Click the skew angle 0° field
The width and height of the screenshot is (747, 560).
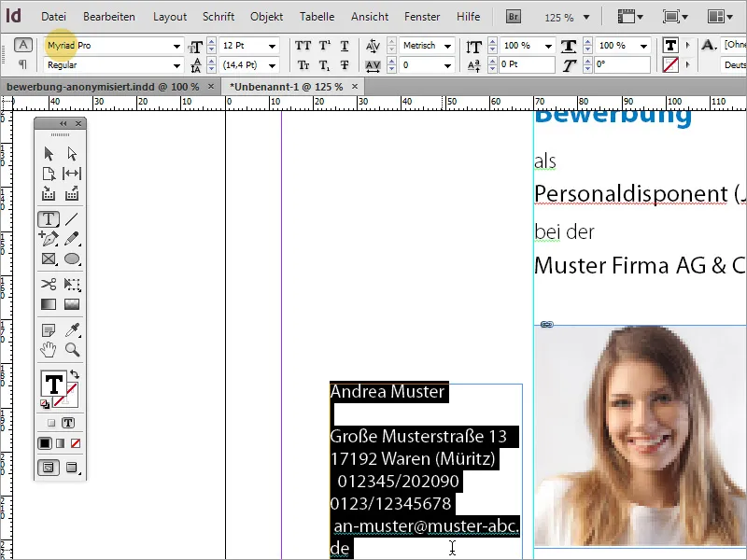(x=622, y=64)
